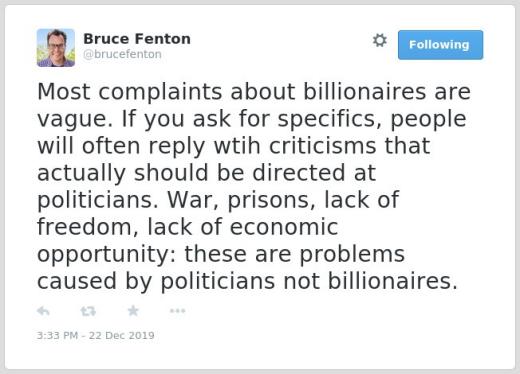
Task: Favorite the tweet with the star icon
Action: coord(133,311)
